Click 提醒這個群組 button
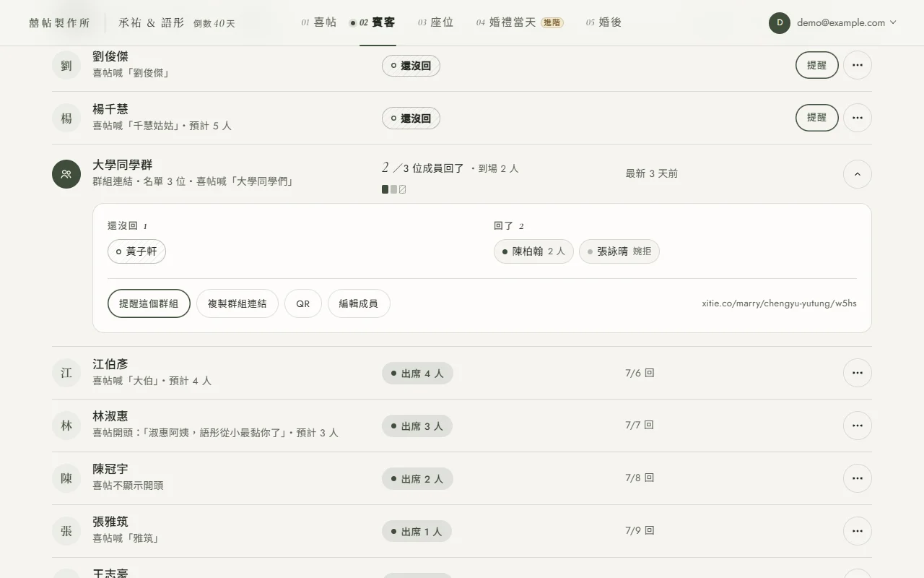 pyautogui.click(x=149, y=303)
